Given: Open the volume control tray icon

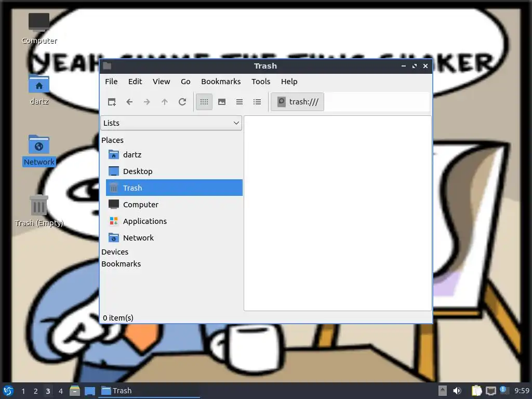Looking at the screenshot, I should point(457,391).
